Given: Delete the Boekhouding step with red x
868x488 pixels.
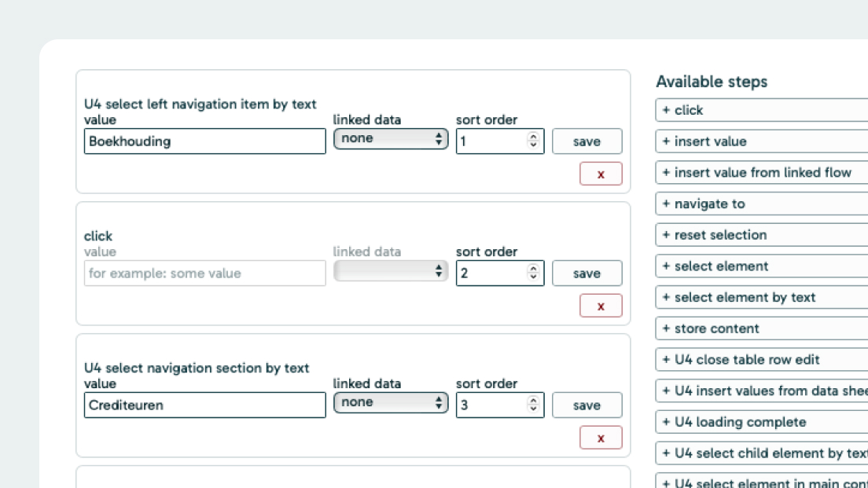Looking at the screenshot, I should (601, 174).
